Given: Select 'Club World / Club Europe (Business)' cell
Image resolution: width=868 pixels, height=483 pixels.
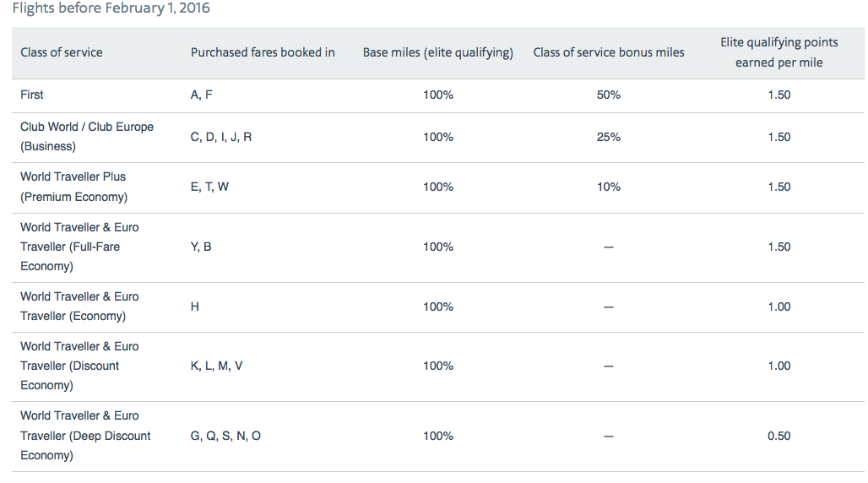Looking at the screenshot, I should [x=87, y=137].
